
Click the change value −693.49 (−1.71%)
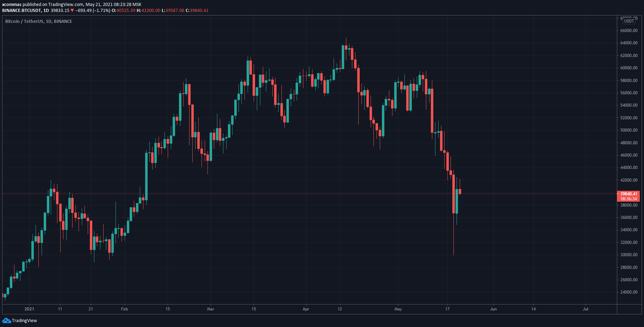coord(93,11)
